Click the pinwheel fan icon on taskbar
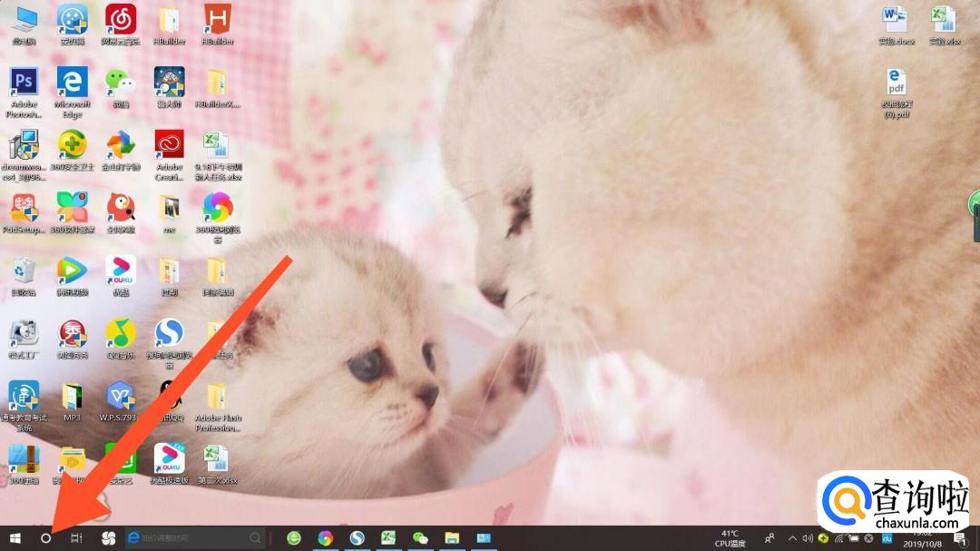 click(108, 538)
